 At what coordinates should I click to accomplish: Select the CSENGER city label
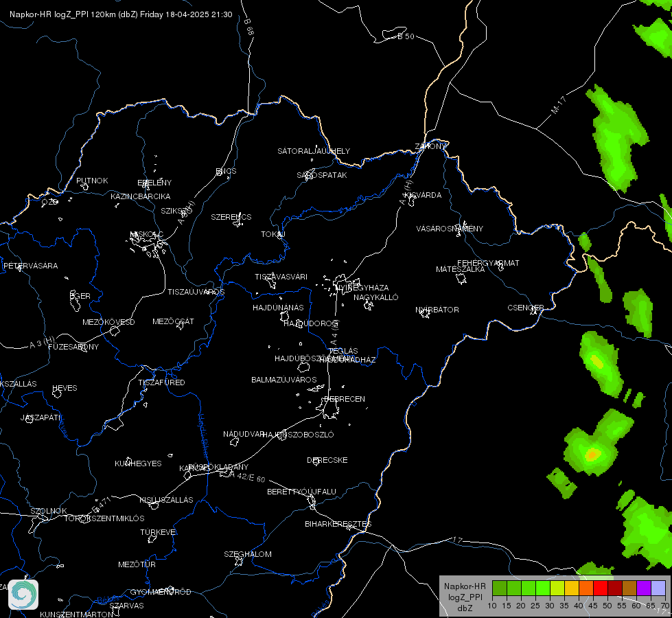526,308
